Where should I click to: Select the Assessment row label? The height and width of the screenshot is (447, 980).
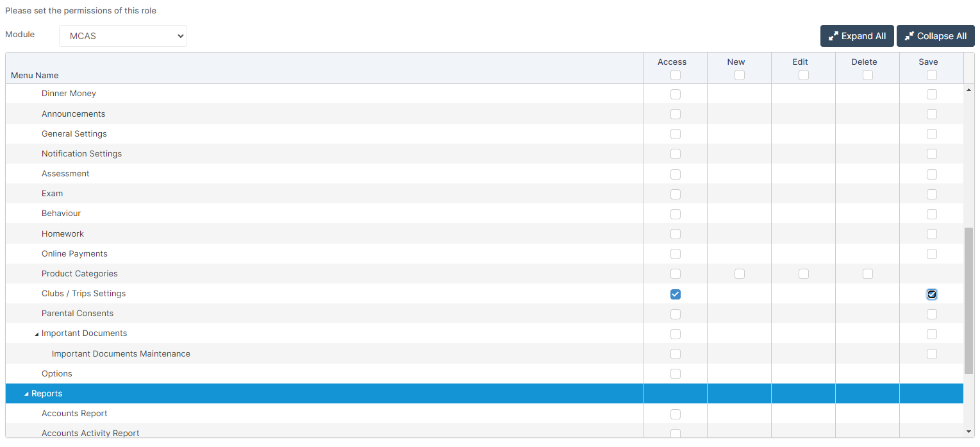(65, 174)
